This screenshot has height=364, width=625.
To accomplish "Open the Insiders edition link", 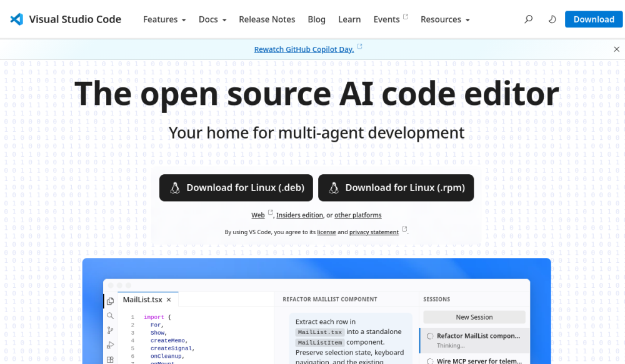I will [300, 215].
